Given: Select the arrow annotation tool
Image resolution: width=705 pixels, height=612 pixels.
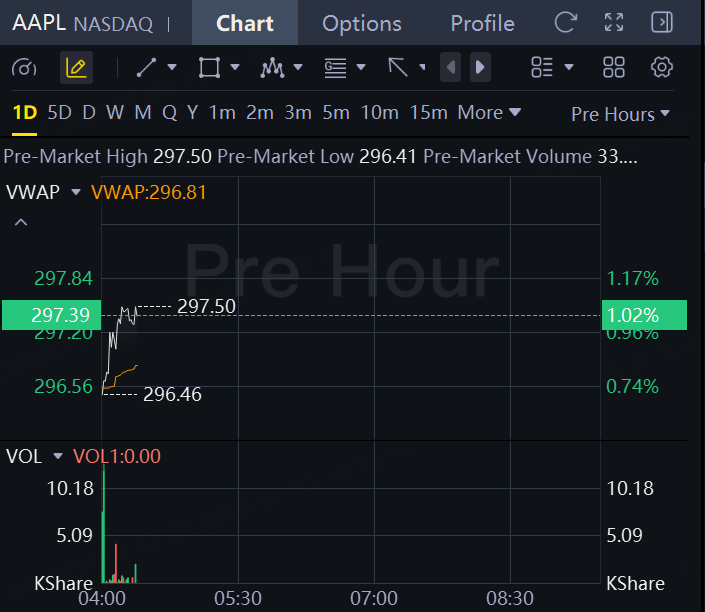Looking at the screenshot, I should 398,67.
